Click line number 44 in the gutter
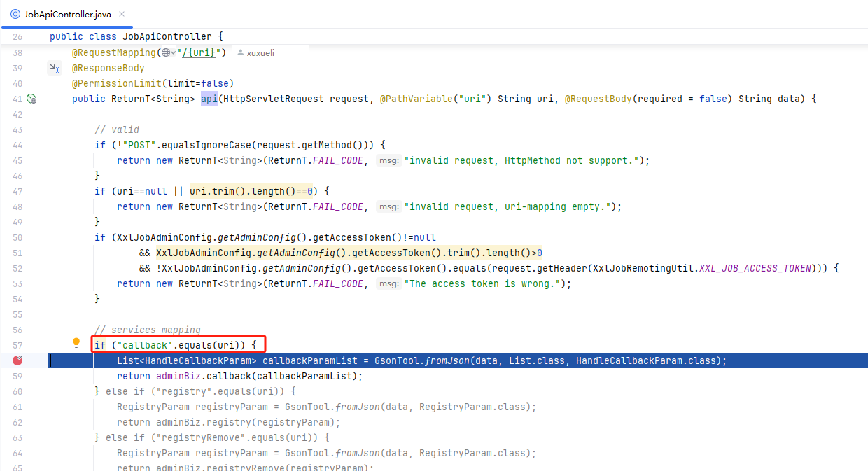868x471 pixels. pyautogui.click(x=17, y=146)
